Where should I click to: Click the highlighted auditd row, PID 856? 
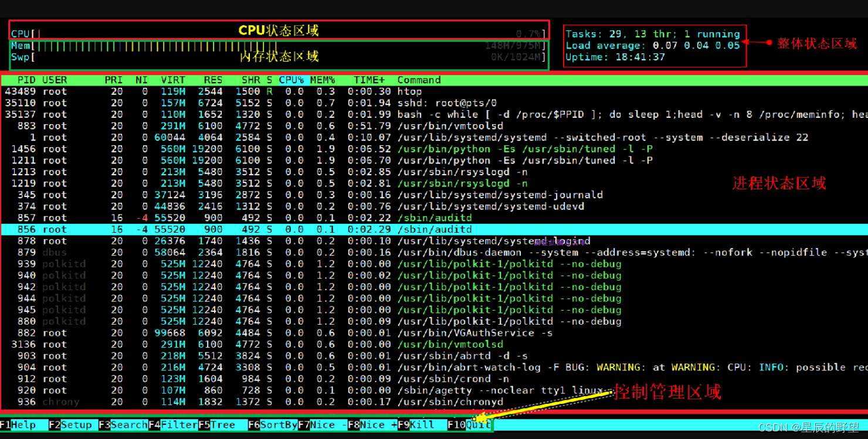pyautogui.click(x=434, y=230)
